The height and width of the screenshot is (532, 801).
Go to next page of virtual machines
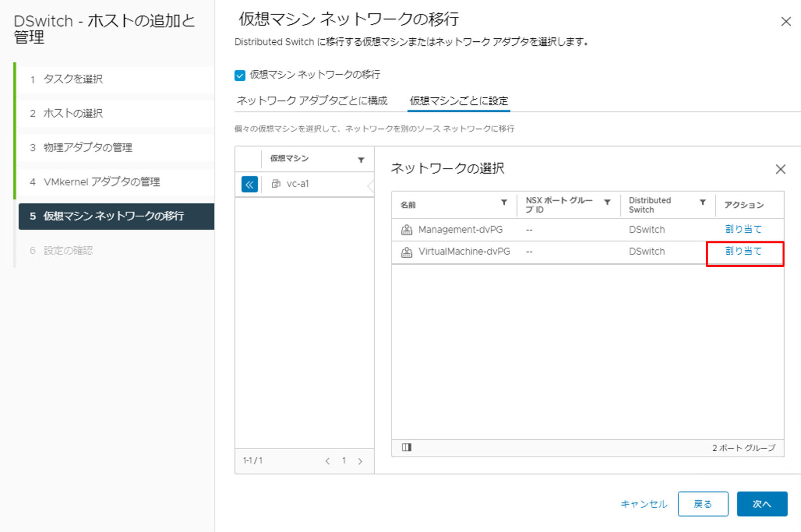360,461
